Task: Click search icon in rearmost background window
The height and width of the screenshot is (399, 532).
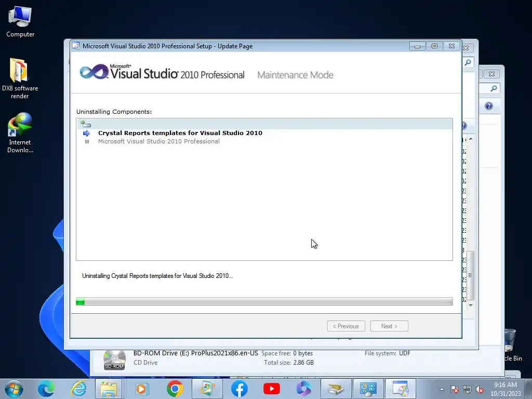Action: click(494, 88)
